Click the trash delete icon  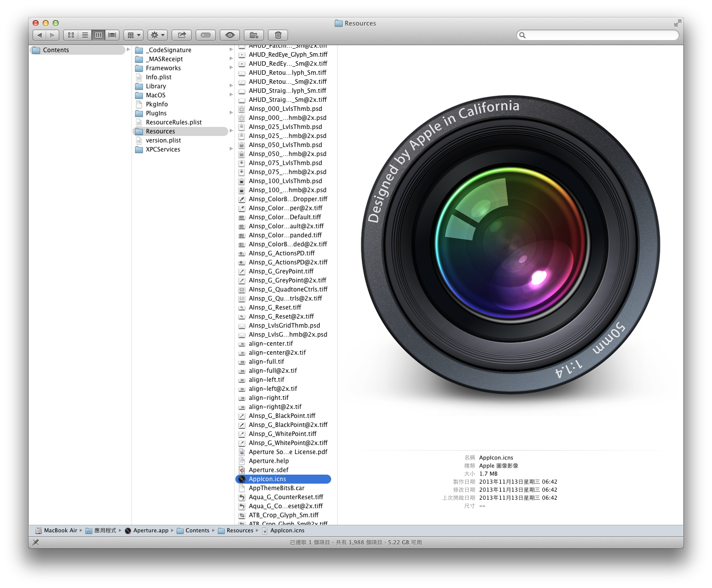click(x=278, y=35)
